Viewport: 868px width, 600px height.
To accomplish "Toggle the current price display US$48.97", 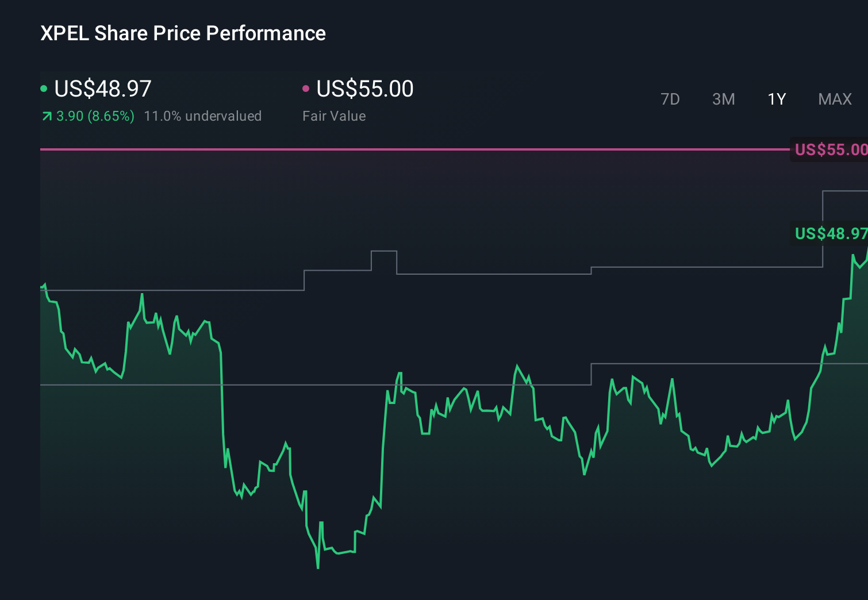I will coord(102,88).
